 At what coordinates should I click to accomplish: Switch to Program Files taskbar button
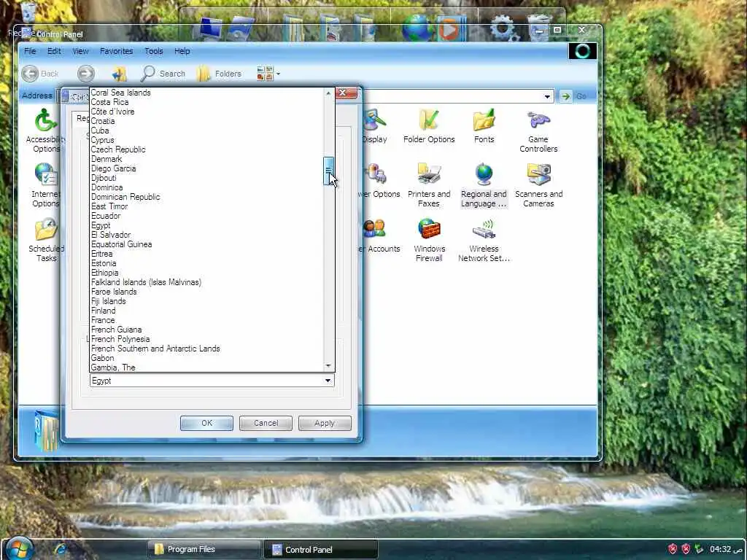click(x=204, y=549)
